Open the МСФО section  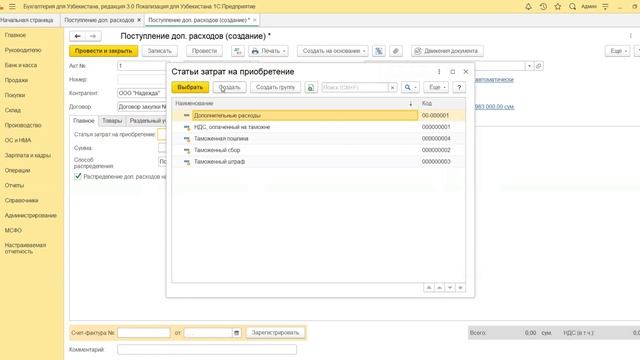[x=13, y=230]
